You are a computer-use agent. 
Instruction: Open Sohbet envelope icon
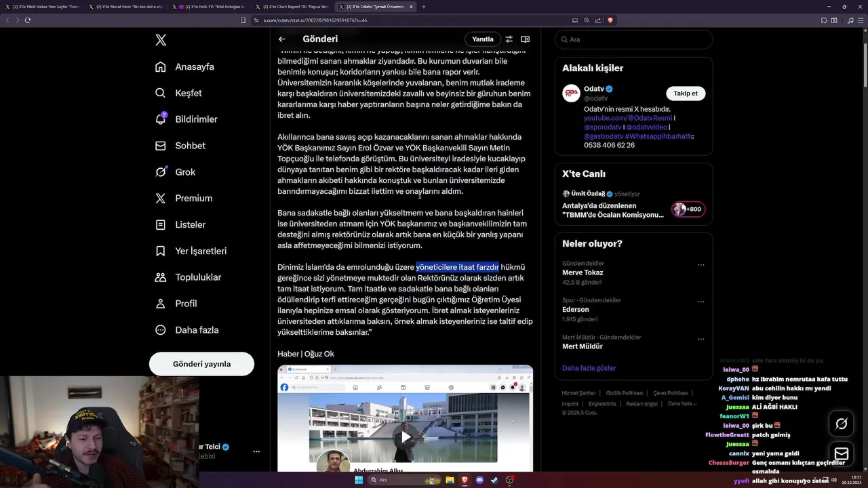coord(161,146)
